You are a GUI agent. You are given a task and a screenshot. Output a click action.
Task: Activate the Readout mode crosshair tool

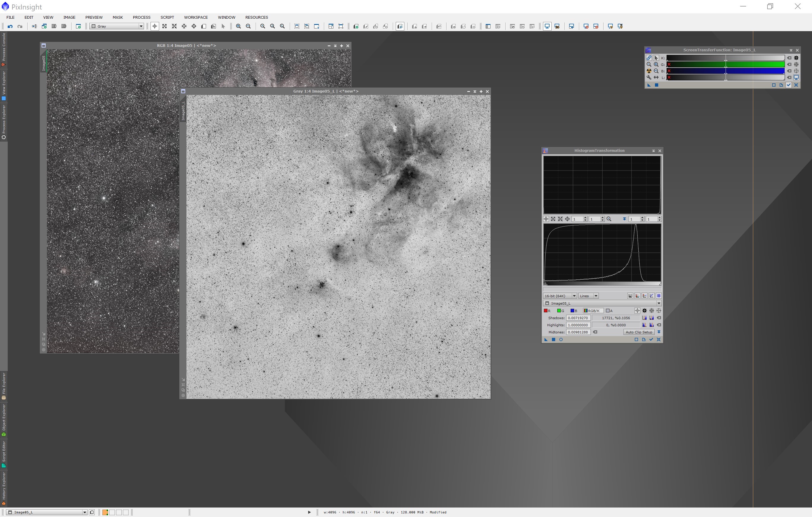pos(155,26)
